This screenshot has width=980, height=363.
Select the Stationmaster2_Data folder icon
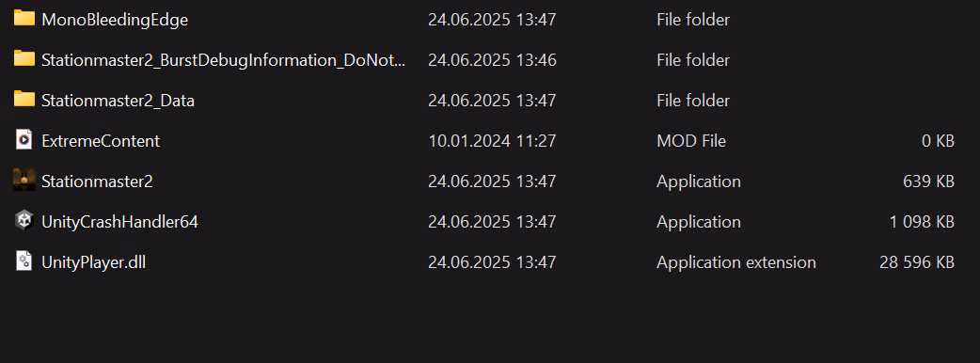24,99
